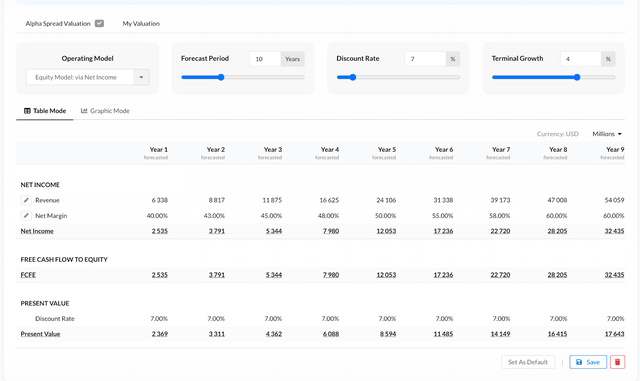Click the pencil edit icon next to Net Margin
The width and height of the screenshot is (640, 381).
[26, 216]
